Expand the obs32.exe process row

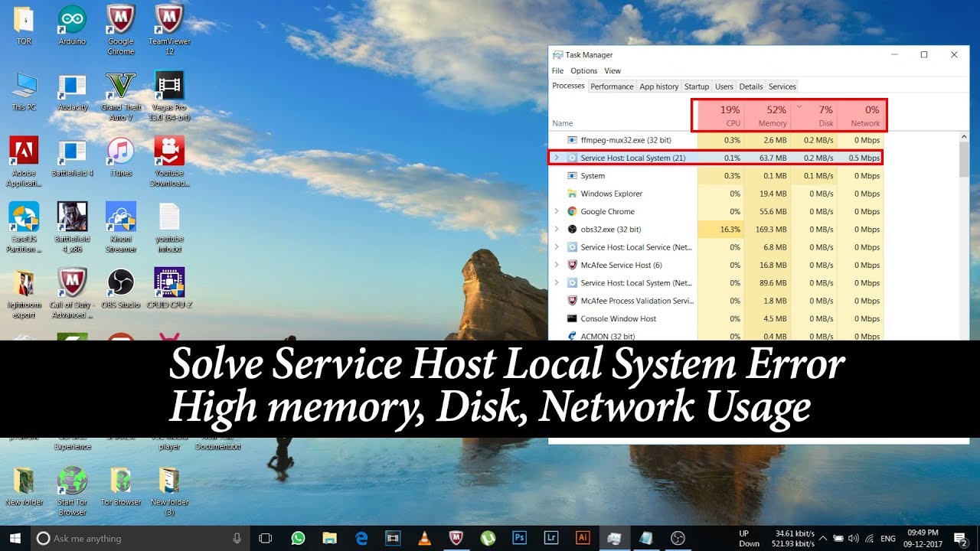coord(557,229)
